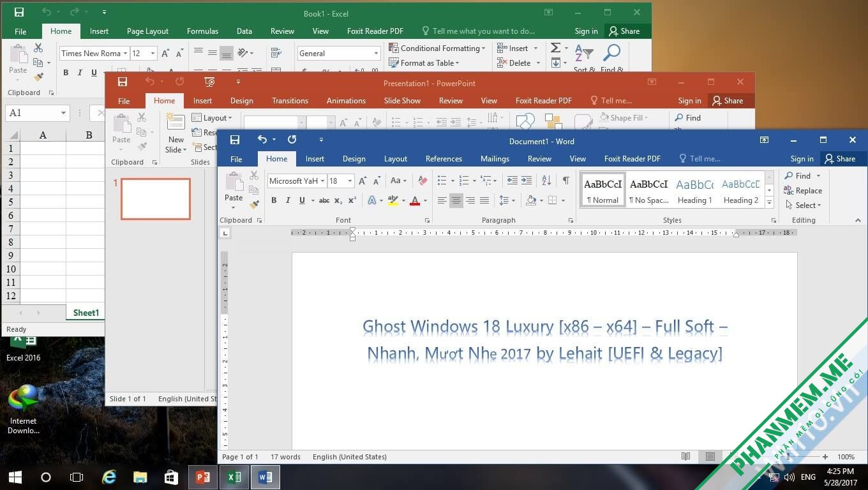This screenshot has height=490, width=868.
Task: Open the Excel number format dropdown showing General
Action: pyautogui.click(x=376, y=54)
